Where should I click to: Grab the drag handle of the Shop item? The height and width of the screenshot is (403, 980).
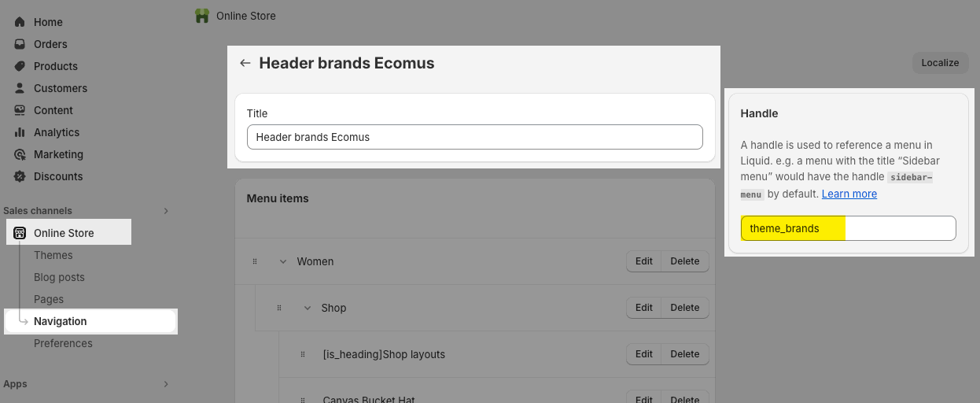point(279,308)
